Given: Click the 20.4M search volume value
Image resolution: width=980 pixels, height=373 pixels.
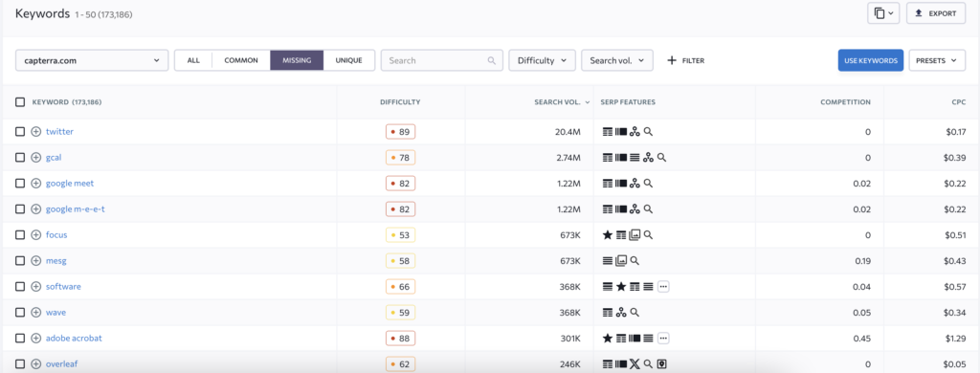Looking at the screenshot, I should coord(568,132).
